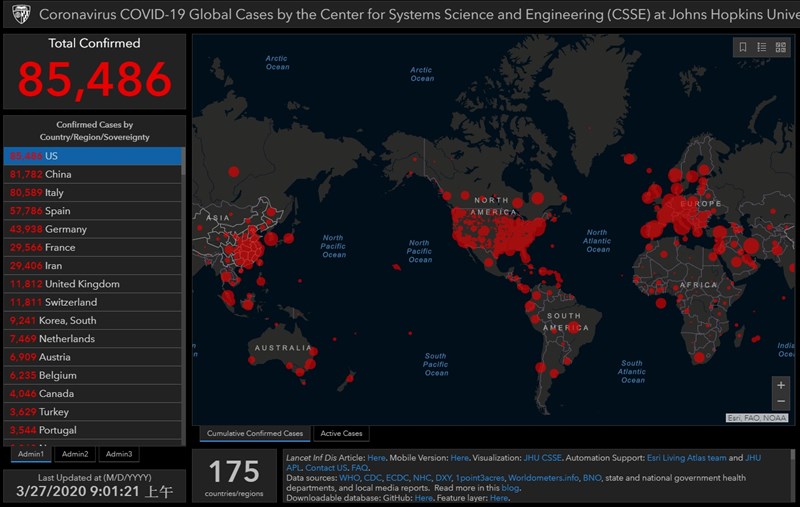
Task: Select the US row in country list
Action: (92, 156)
